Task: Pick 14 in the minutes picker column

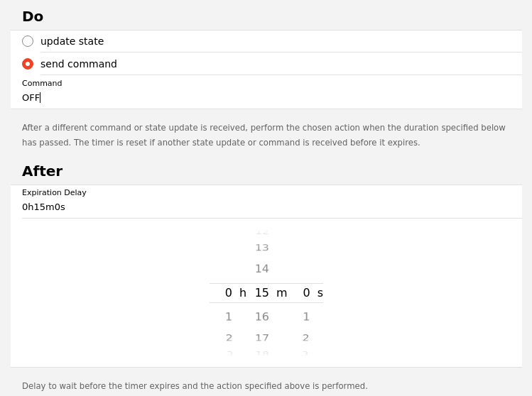Action: tap(262, 269)
